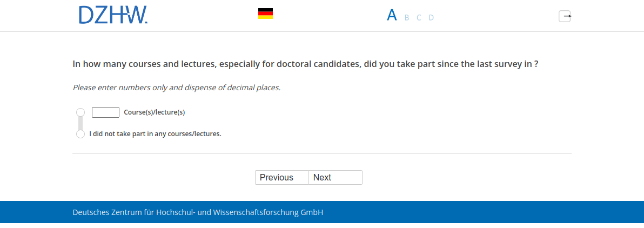The width and height of the screenshot is (644, 228).
Task: Click the 'Course(s)/lecture(s)' label text
Action: point(155,112)
